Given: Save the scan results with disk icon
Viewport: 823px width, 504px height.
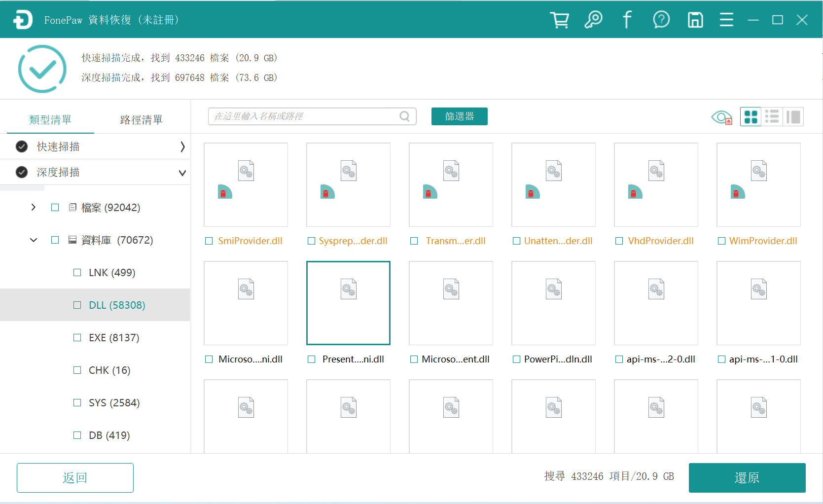Looking at the screenshot, I should pos(695,20).
